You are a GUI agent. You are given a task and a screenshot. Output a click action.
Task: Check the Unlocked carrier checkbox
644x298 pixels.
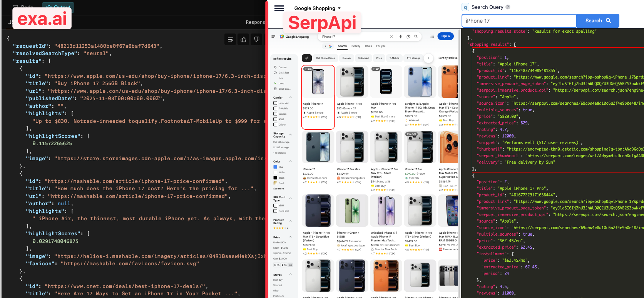[x=275, y=103]
